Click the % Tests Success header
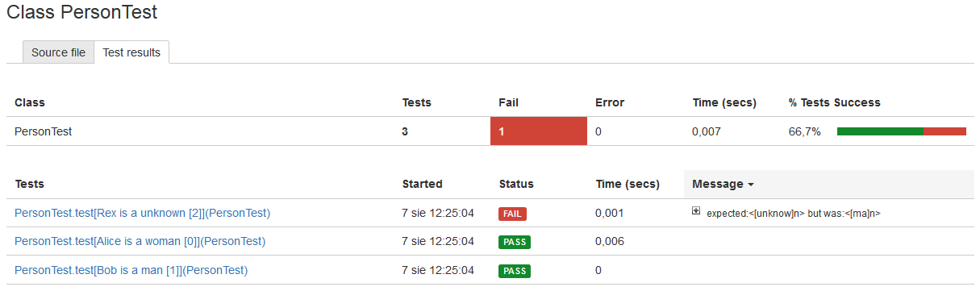 835,102
